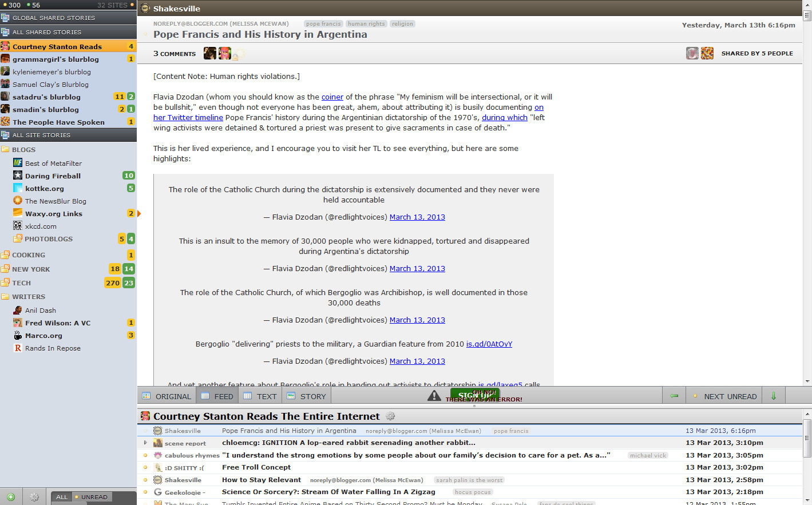Click the kottke.org feed favicon in the sidebar
This screenshot has height=505, width=812.
17,188
